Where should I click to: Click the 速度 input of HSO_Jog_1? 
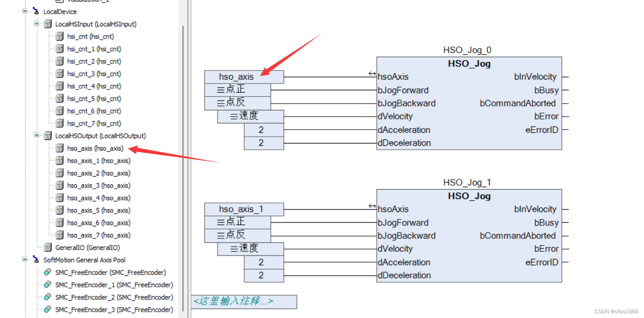pos(250,249)
